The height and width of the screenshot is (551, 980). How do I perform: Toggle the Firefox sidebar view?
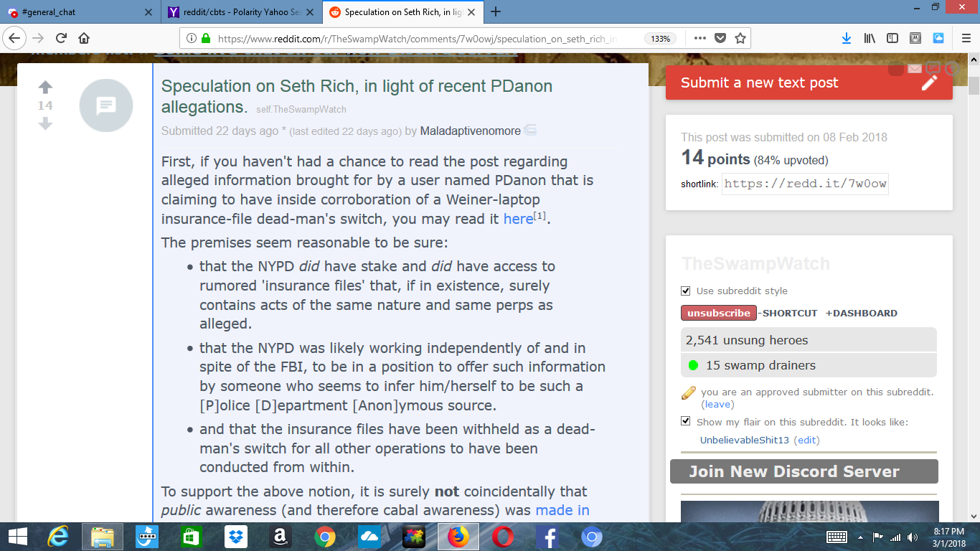892,38
